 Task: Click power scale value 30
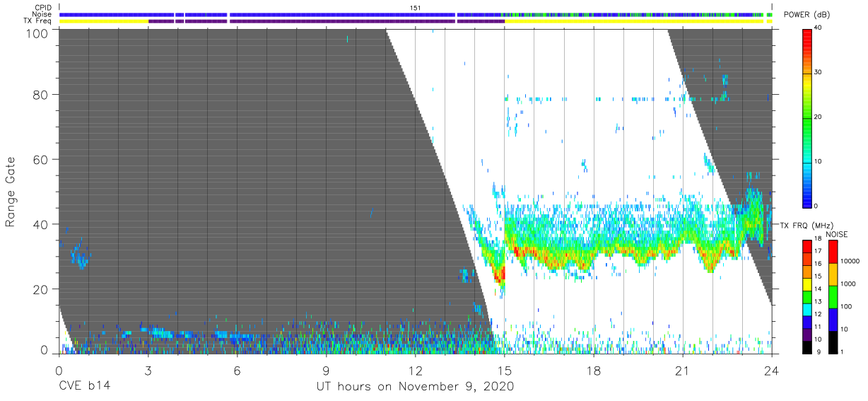point(818,73)
